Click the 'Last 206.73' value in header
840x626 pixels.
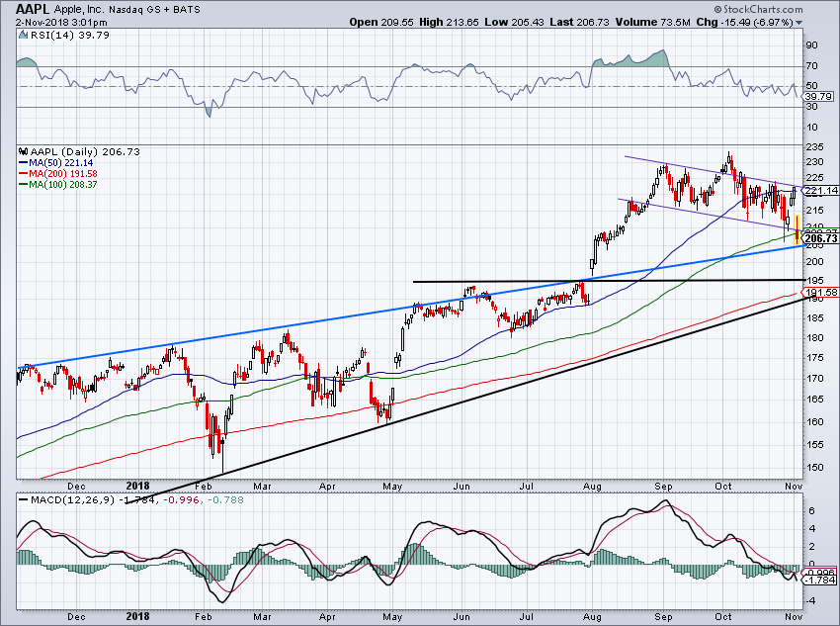(580, 23)
